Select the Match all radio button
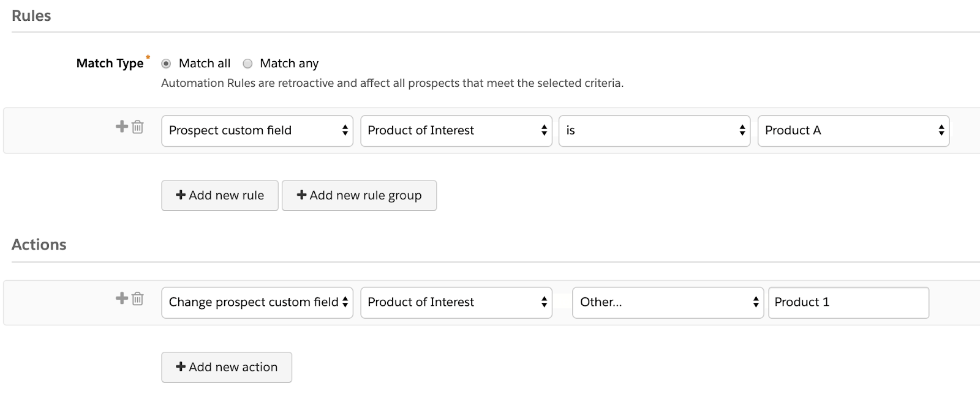The width and height of the screenshot is (980, 394). coord(166,64)
